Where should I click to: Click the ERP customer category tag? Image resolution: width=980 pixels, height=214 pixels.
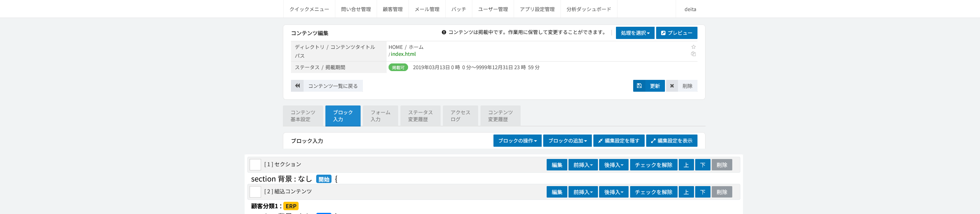(x=291, y=206)
